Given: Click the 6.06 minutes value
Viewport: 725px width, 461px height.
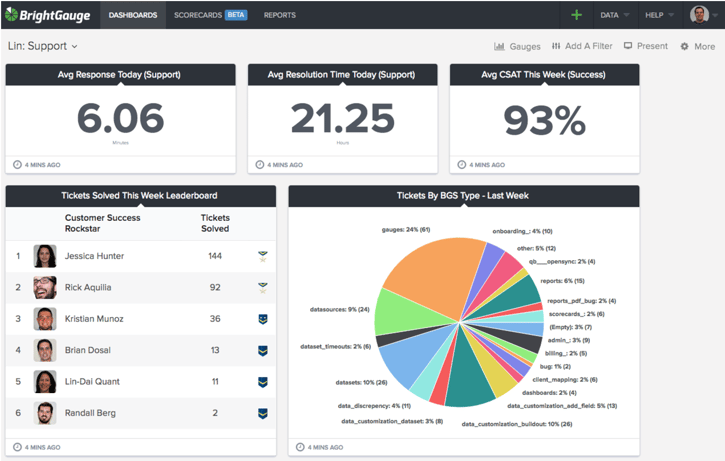Looking at the screenshot, I should pos(120,118).
